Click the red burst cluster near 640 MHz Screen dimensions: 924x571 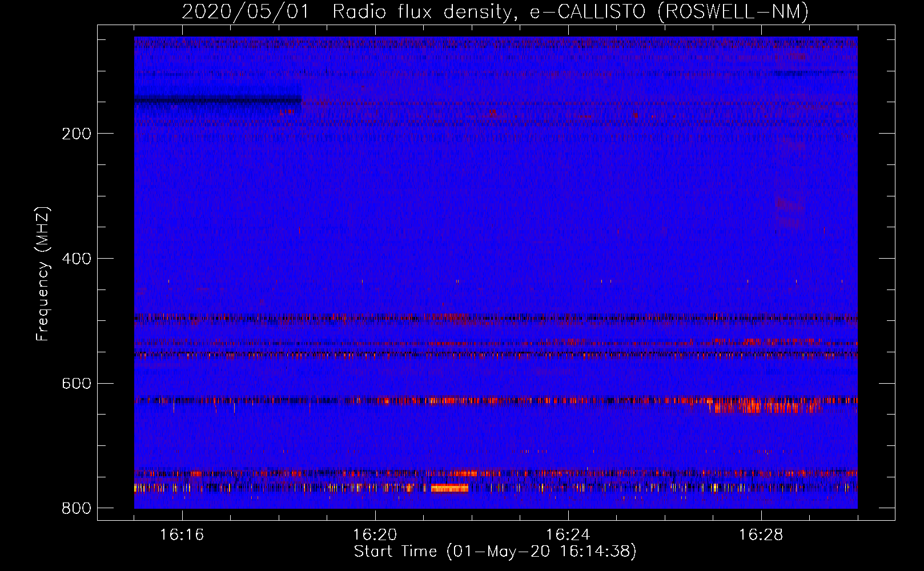[765, 407]
